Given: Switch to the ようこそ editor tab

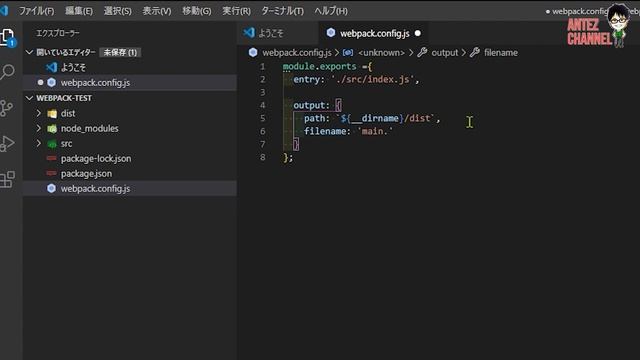Looking at the screenshot, I should [x=278, y=33].
